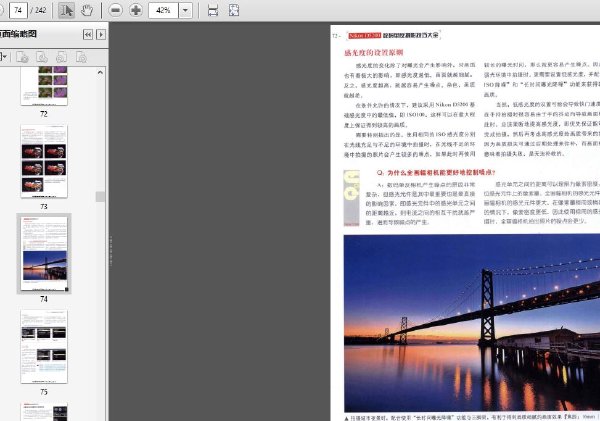Click the thumbnails panel title text
The image size is (600, 421).
[x=18, y=34]
